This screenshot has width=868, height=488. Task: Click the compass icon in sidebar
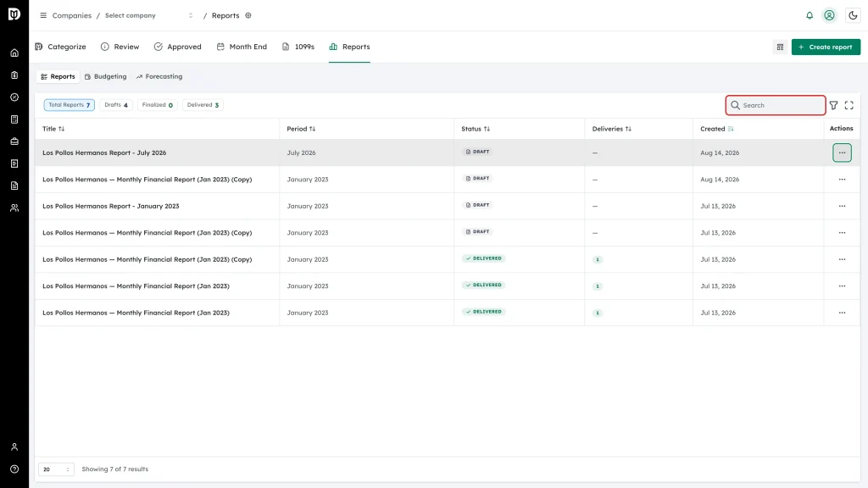(14, 97)
